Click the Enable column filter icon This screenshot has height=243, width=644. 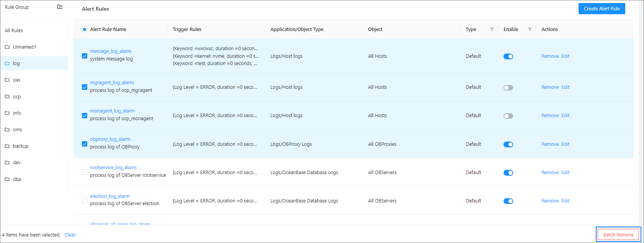pyautogui.click(x=530, y=29)
